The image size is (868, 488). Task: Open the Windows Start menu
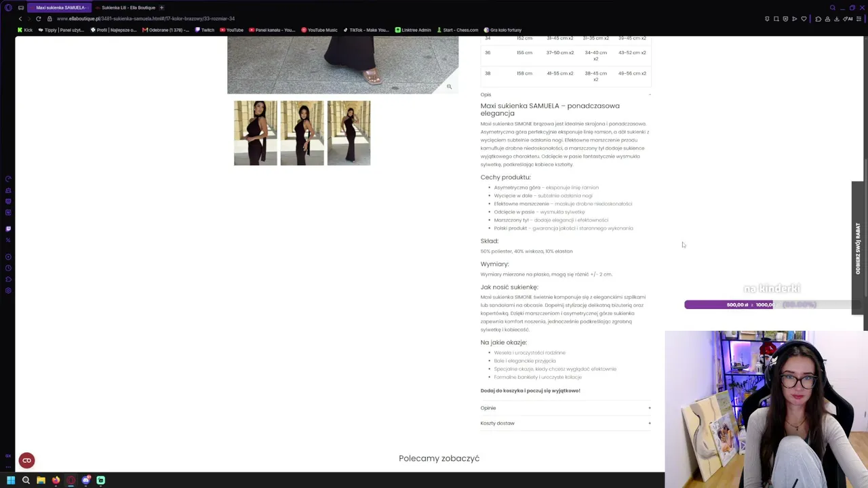[11, 481]
